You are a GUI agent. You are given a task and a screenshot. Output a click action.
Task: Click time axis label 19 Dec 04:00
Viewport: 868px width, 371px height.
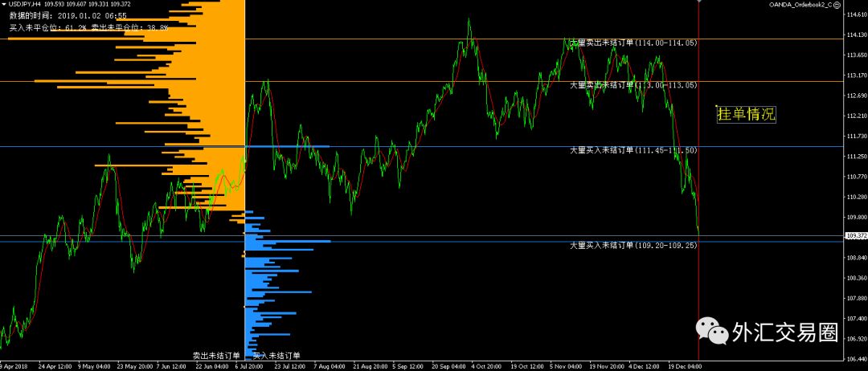click(684, 366)
